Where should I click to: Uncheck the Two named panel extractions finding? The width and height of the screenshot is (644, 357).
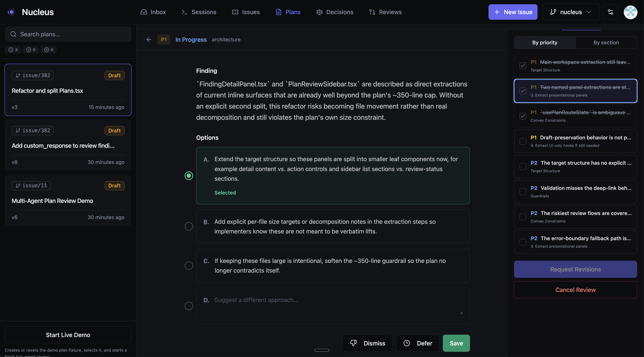point(523,91)
